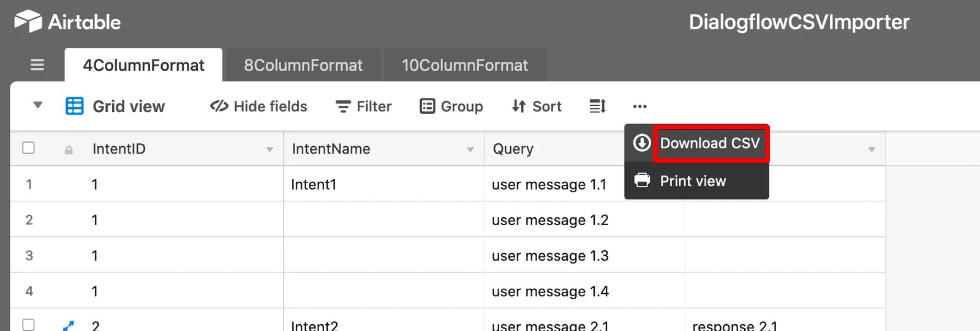Select Download CSV from the menu

[709, 143]
